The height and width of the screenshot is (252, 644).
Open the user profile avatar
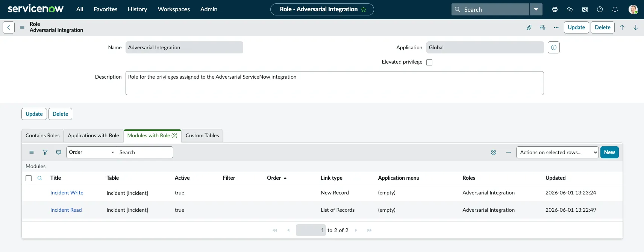[633, 9]
